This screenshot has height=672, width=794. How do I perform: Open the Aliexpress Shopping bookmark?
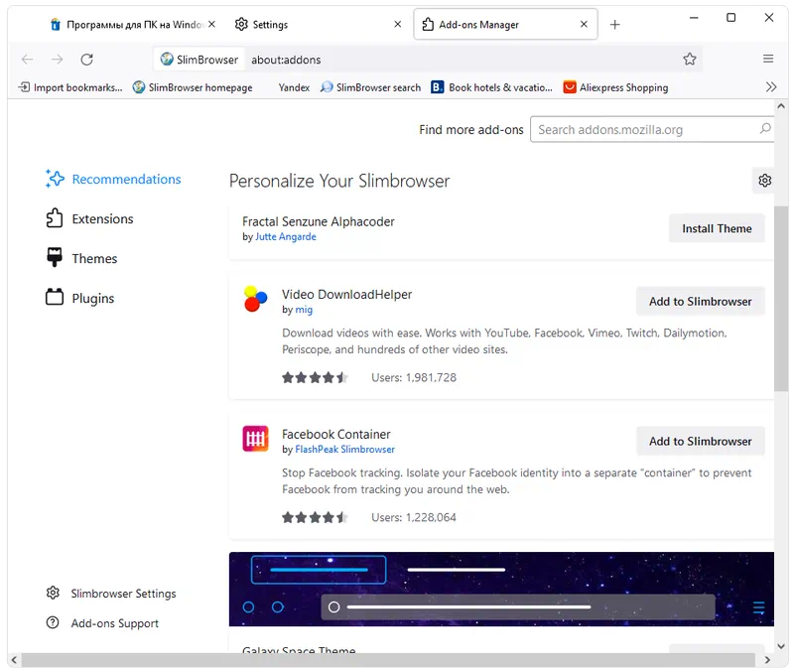point(615,87)
